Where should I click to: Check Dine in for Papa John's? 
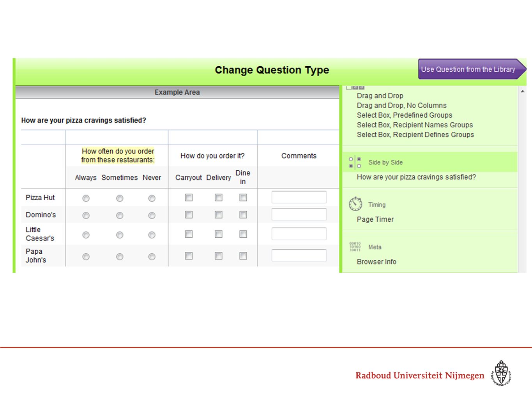coord(243,256)
